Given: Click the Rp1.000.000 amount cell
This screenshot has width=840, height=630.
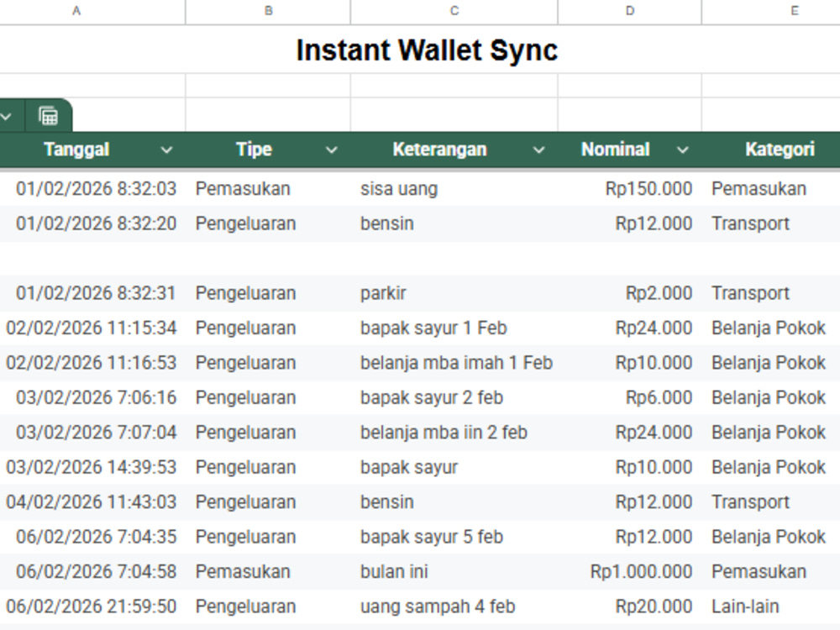Looking at the screenshot, I should 629,571.
